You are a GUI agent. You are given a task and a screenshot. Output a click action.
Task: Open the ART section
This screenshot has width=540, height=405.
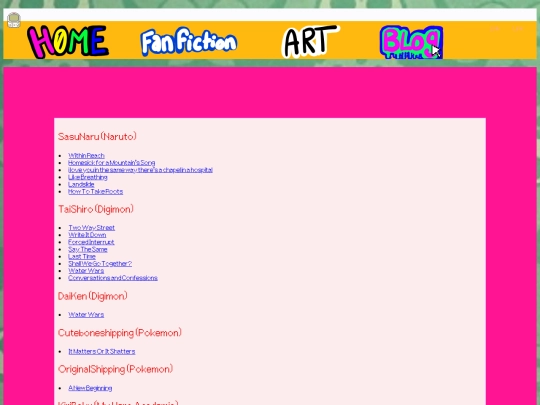pyautogui.click(x=310, y=41)
